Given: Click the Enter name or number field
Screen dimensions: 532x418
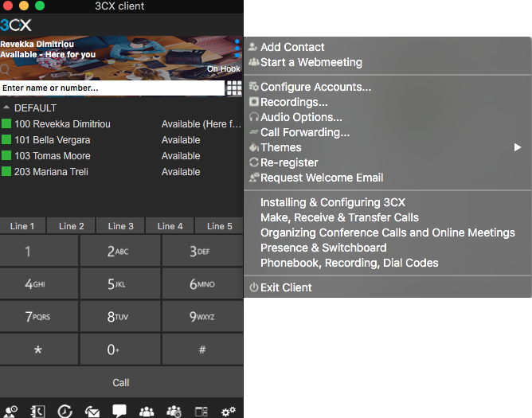Looking at the screenshot, I should [112, 88].
